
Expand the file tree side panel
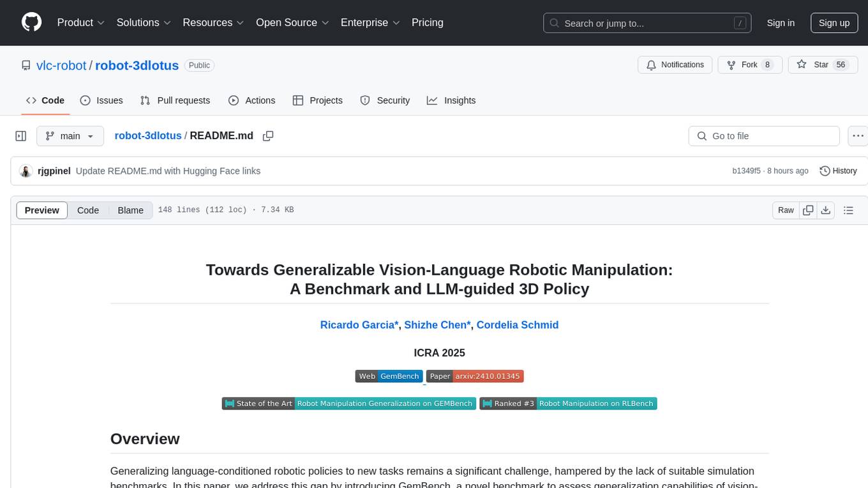click(21, 136)
